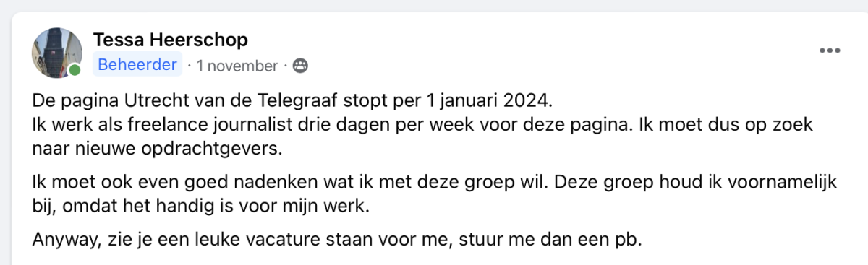Visit Tessa Heerschop's profile via her name
The image size is (868, 265).
click(171, 39)
